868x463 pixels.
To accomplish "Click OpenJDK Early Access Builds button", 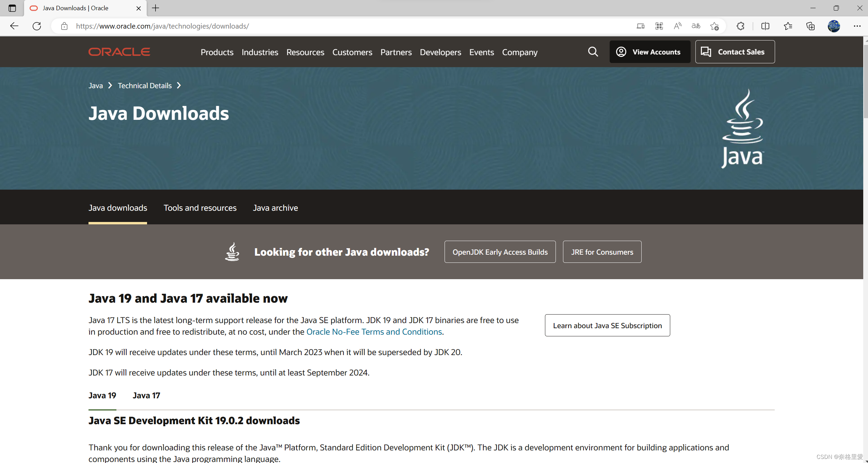I will pyautogui.click(x=500, y=252).
